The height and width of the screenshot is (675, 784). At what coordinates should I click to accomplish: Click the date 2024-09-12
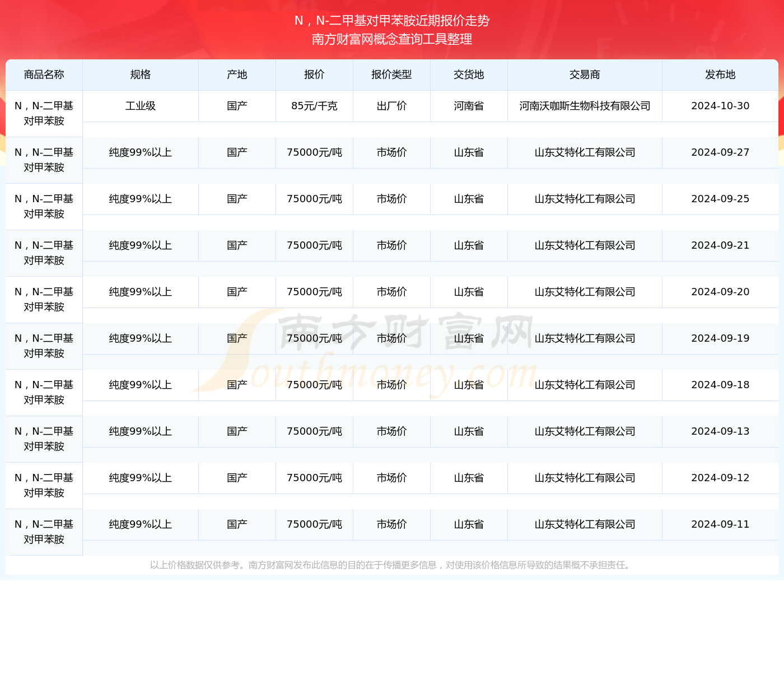coord(720,478)
